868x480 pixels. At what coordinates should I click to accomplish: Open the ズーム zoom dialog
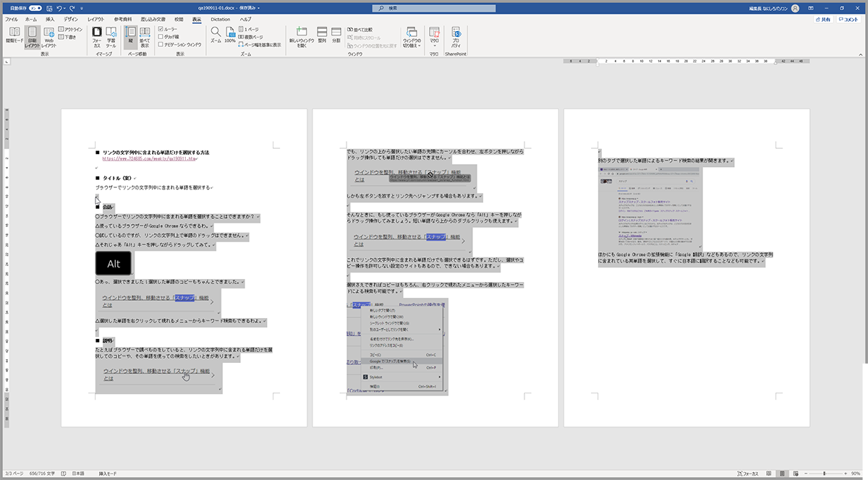click(216, 35)
